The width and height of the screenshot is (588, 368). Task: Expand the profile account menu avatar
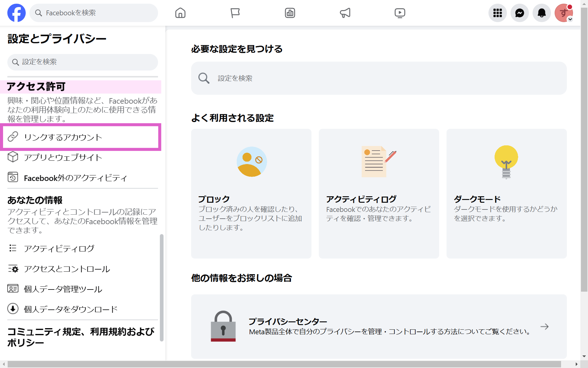point(563,13)
